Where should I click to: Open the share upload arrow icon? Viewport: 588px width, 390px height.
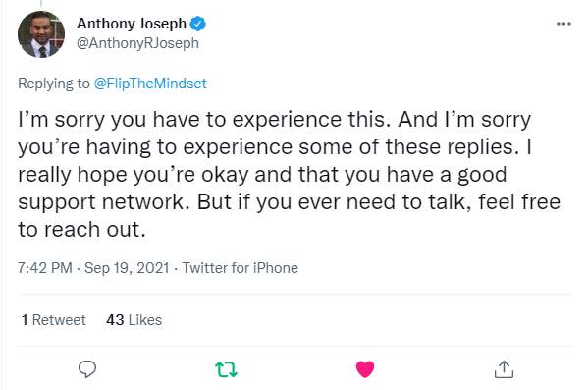504,369
